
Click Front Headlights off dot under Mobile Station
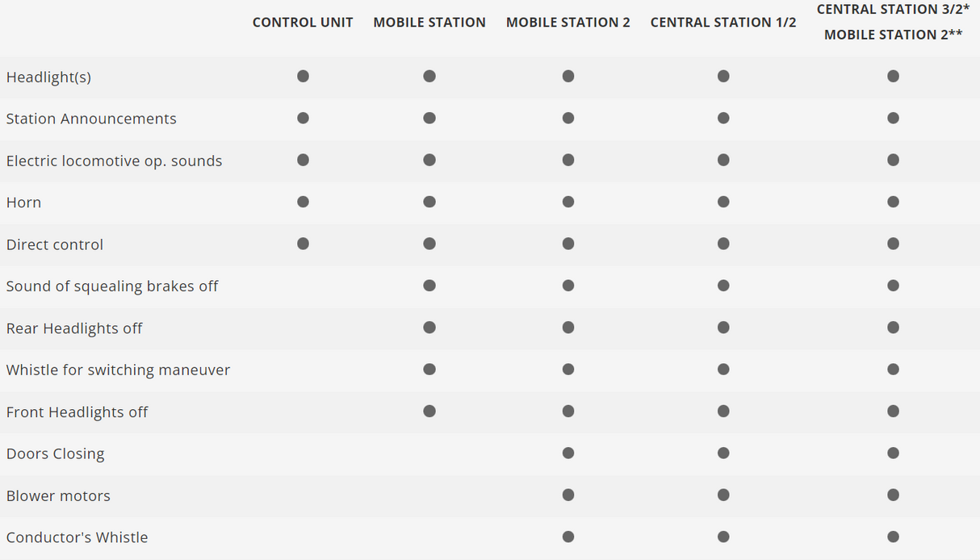(429, 412)
